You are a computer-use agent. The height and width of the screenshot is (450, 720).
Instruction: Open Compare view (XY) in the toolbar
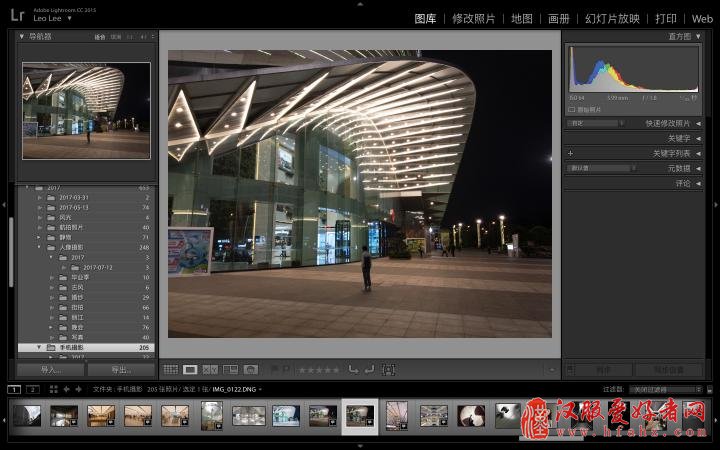click(210, 370)
